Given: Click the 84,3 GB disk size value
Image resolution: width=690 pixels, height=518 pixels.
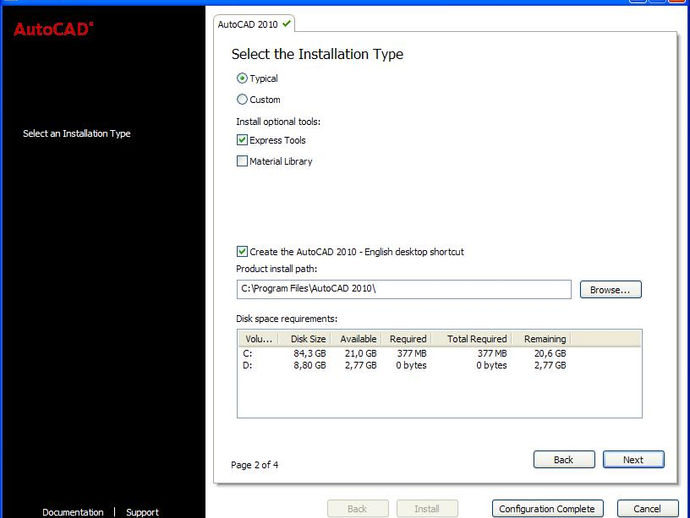Looking at the screenshot, I should click(x=310, y=353).
